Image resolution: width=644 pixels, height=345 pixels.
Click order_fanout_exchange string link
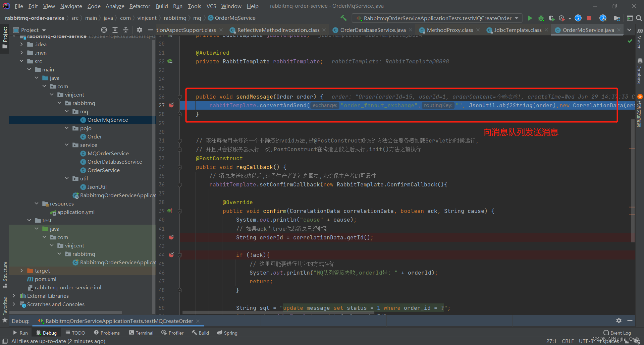tap(379, 105)
